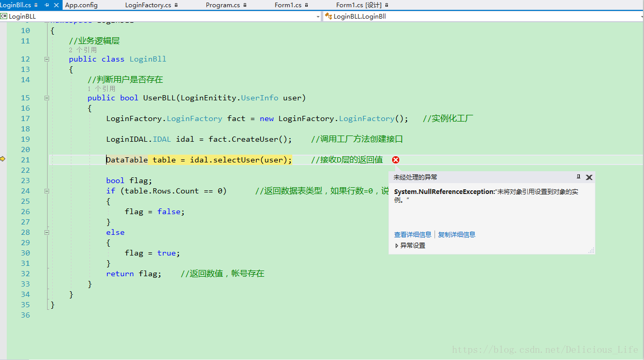Click UserBLL method name on line 15
Viewport: 644px width, 360px height.
click(159, 98)
